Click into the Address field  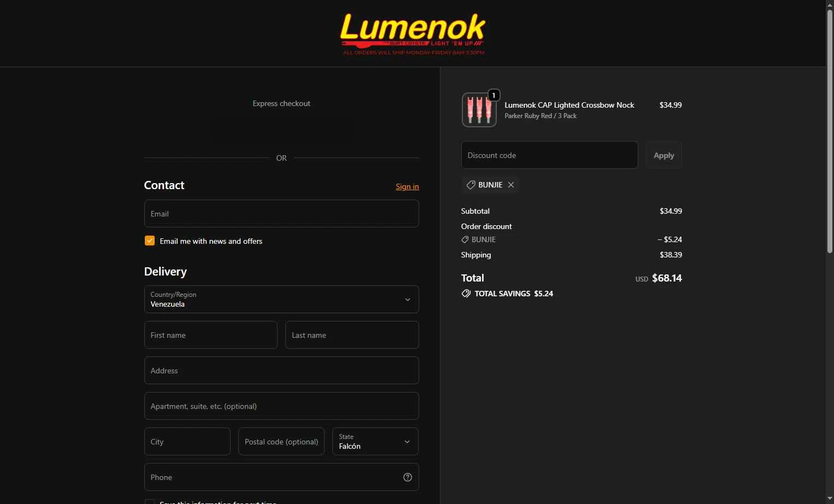click(281, 370)
